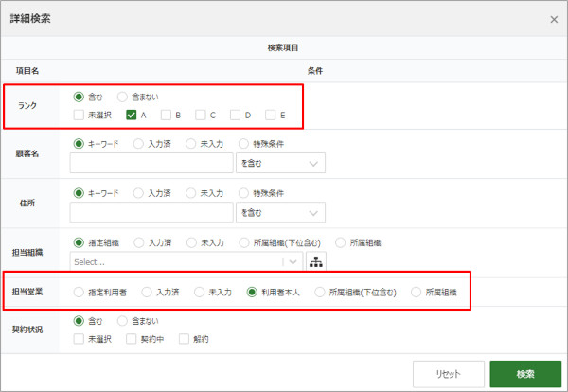Open the organization tree picker icon
This screenshot has height=392, width=568.
[x=316, y=261]
